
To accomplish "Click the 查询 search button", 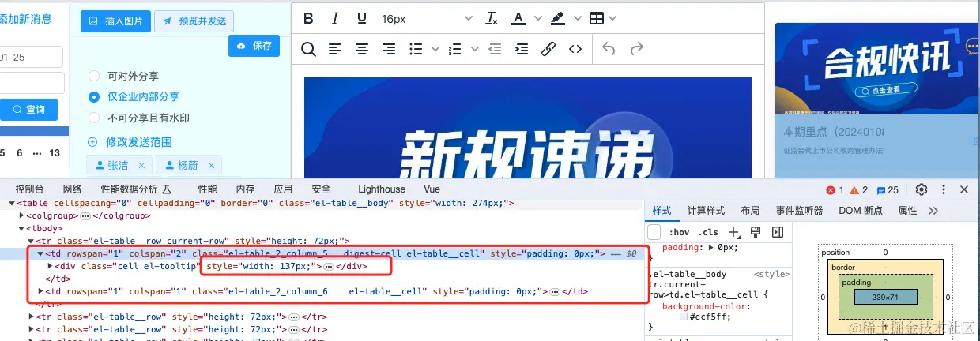I will click(x=28, y=110).
